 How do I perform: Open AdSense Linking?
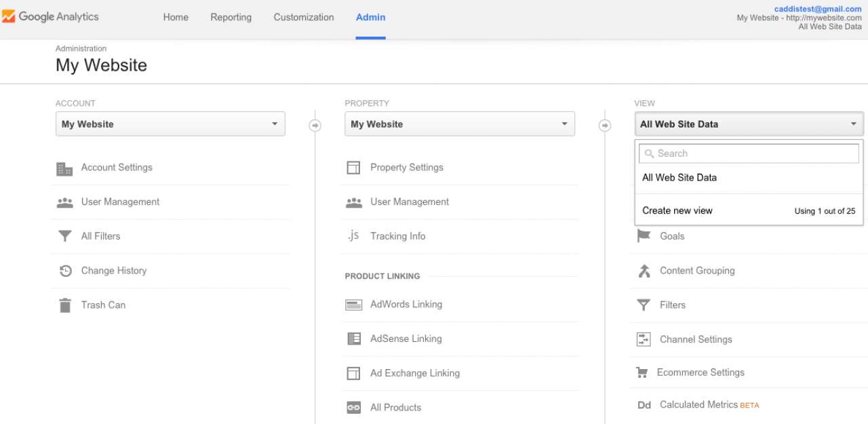(406, 339)
